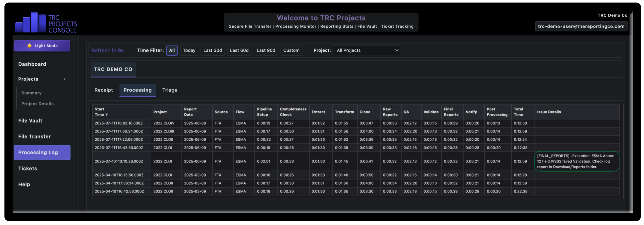The image size is (644, 225).
Task: Click the Reporting Stats header link
Action: (337, 26)
